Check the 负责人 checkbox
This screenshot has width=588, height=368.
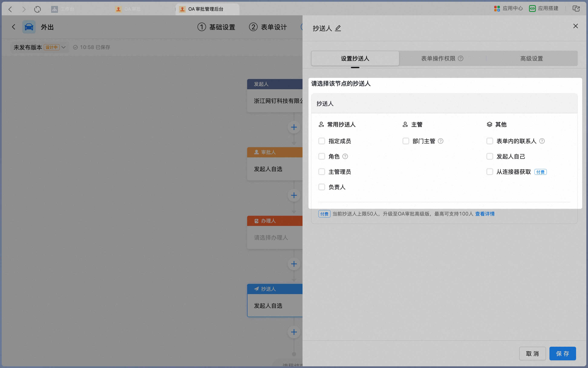(322, 187)
